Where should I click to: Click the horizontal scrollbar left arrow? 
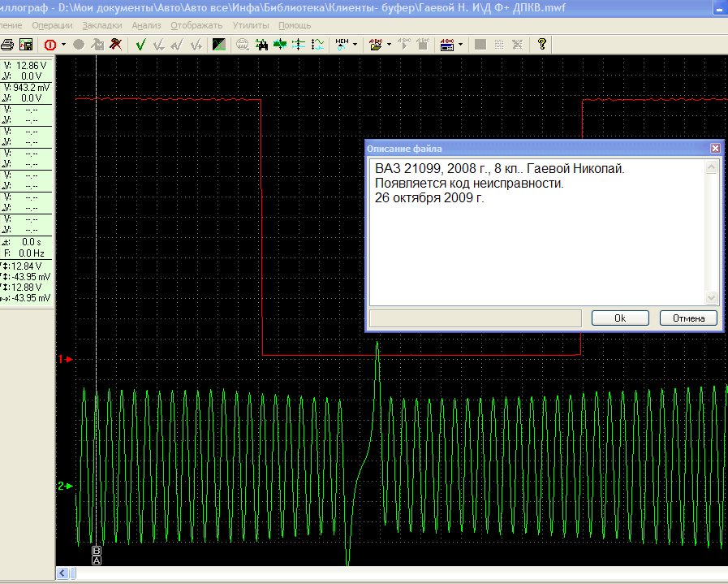(62, 573)
